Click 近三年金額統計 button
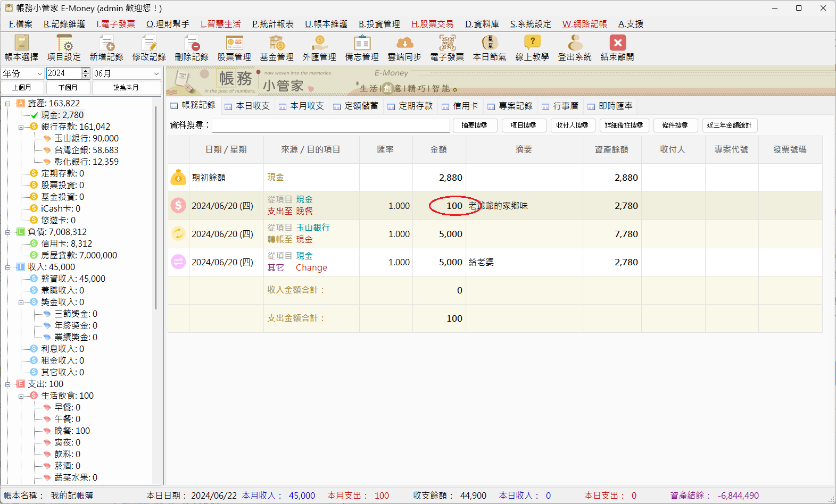 point(730,125)
